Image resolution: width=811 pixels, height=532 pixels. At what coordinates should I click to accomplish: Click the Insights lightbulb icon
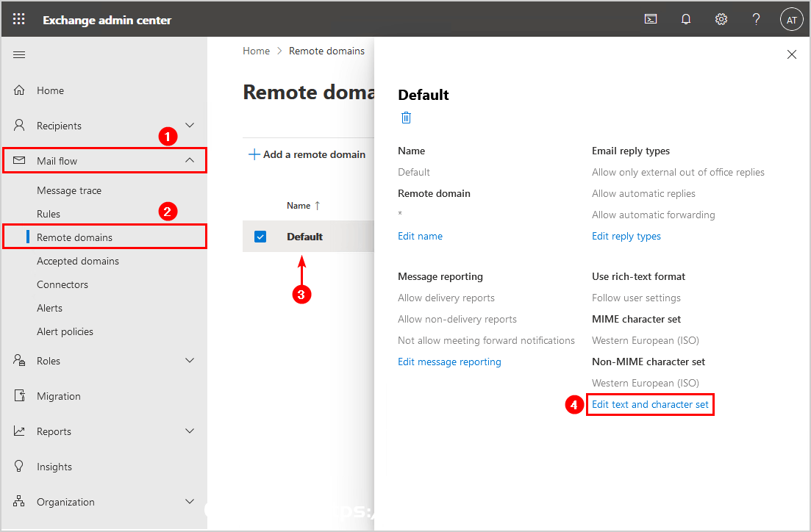point(19,466)
